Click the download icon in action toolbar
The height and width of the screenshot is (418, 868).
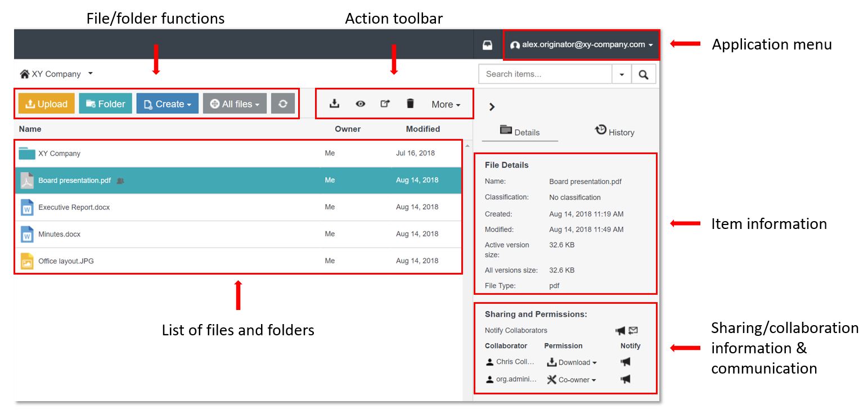pyautogui.click(x=334, y=104)
